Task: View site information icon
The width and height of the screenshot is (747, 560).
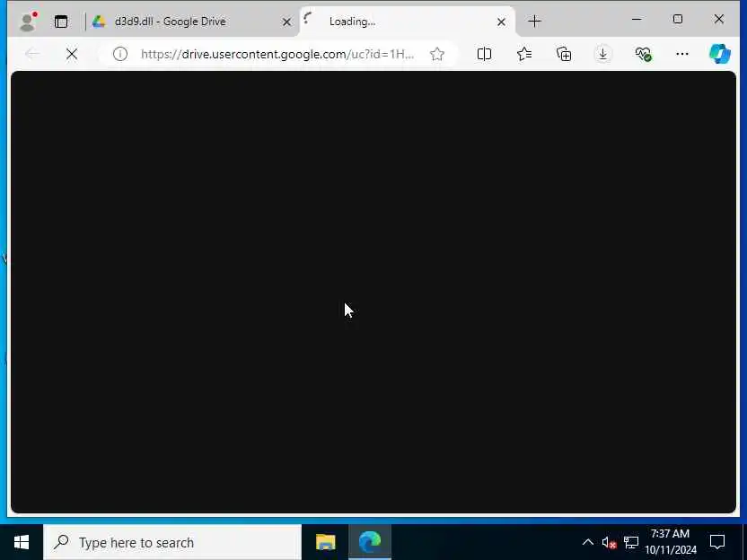Action: click(120, 54)
